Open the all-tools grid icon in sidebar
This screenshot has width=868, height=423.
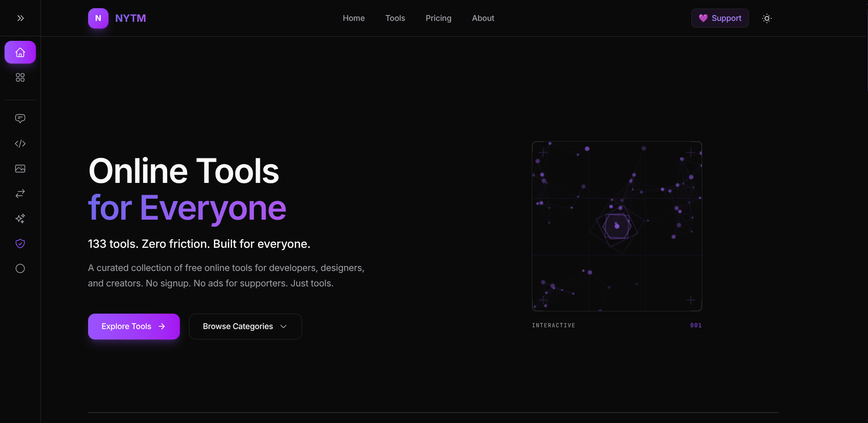click(x=20, y=78)
